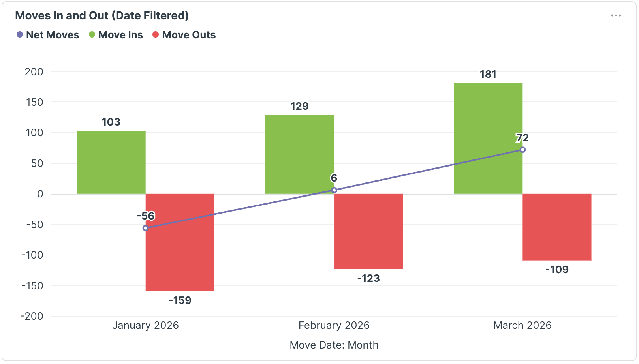639x364 pixels.
Task: Click the green Move Ins legend dot
Action: tap(92, 35)
